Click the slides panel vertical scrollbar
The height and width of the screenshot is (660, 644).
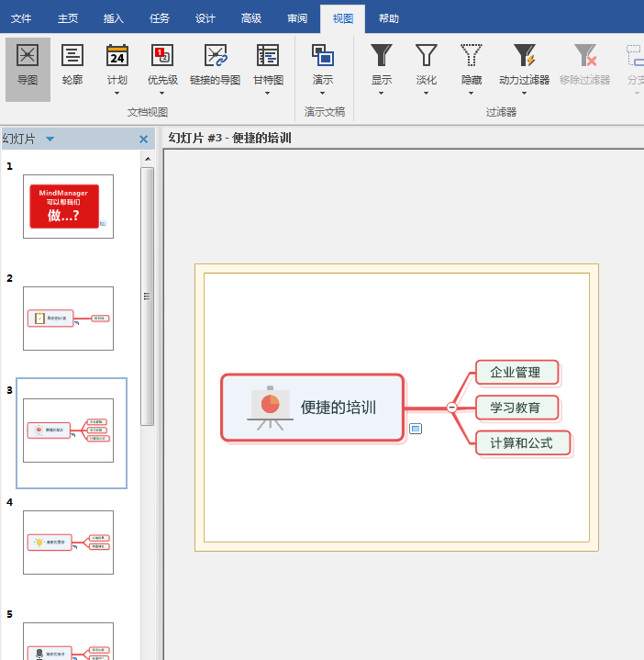point(147,296)
